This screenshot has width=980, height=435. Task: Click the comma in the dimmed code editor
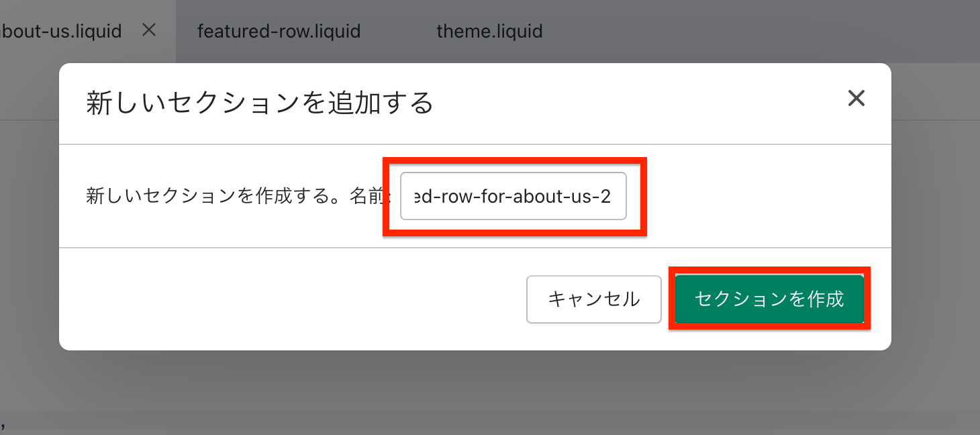click(3, 424)
